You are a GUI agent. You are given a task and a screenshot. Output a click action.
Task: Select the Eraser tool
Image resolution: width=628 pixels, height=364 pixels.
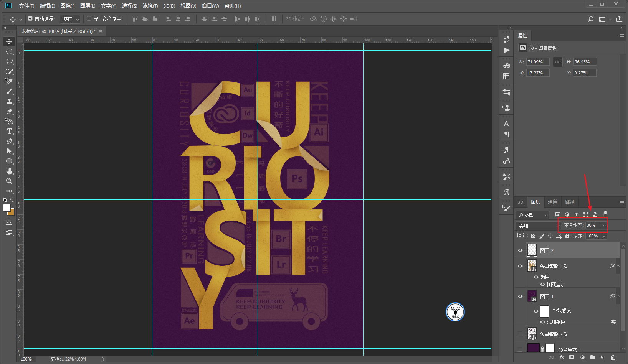click(9, 111)
